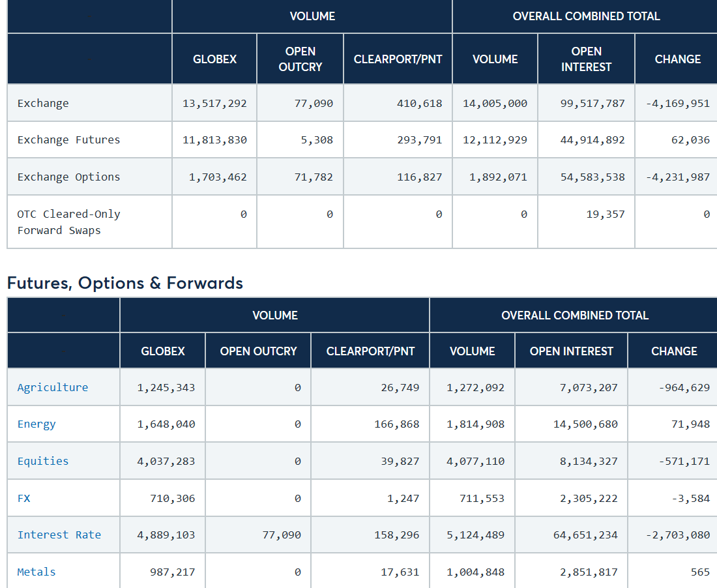Click Interest Rate open outcry 77,090
The image size is (717, 588).
pos(282,535)
